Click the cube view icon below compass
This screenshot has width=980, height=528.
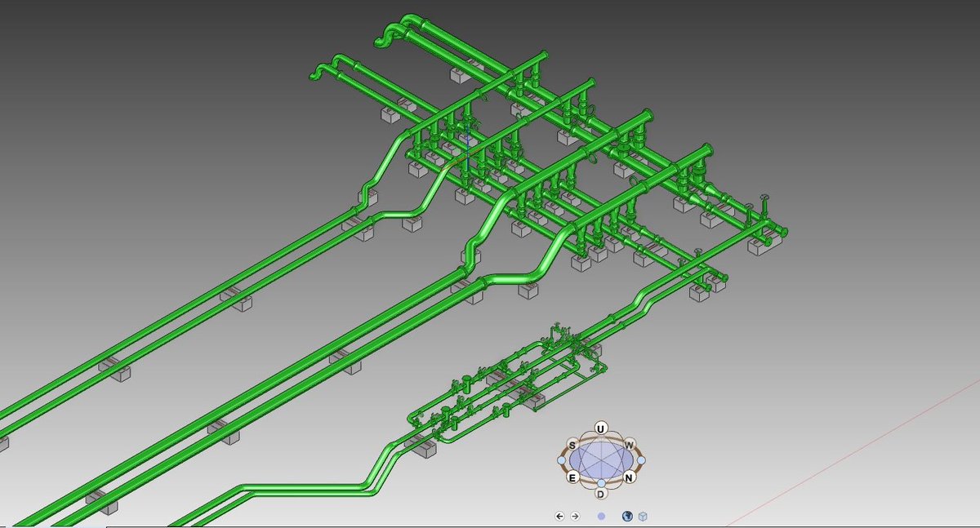(x=643, y=516)
